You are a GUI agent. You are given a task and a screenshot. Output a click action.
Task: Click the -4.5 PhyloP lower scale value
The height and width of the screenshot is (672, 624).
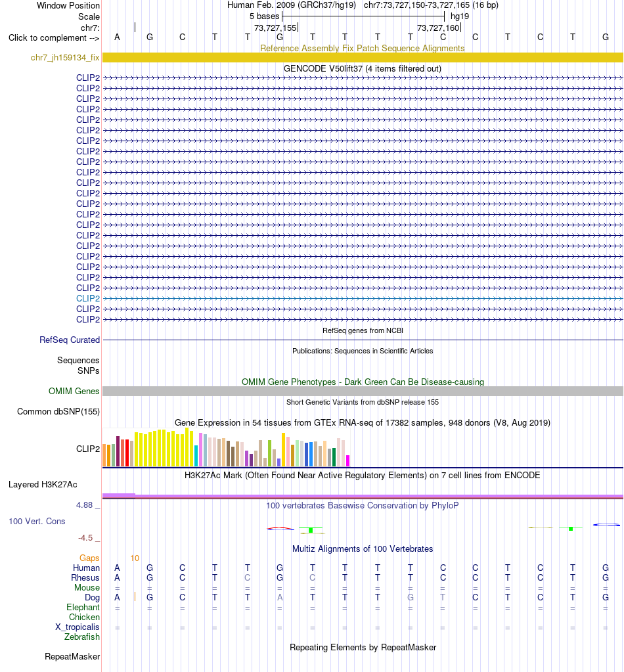(85, 538)
